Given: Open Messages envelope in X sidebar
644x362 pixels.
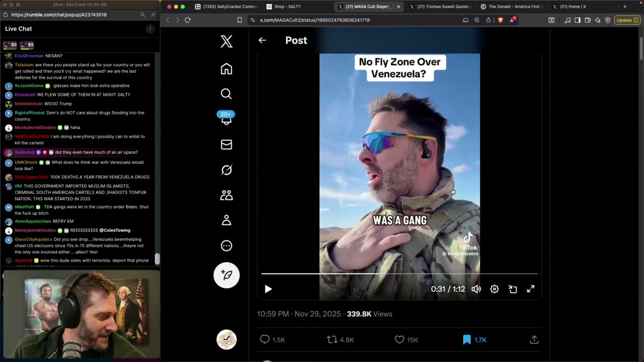Looking at the screenshot, I should [226, 145].
